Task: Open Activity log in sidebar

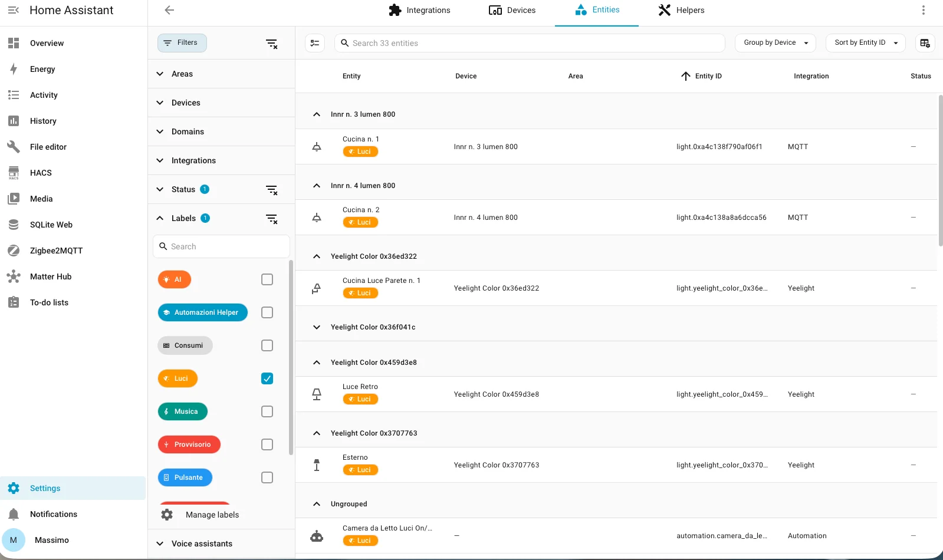Action: tap(73, 95)
